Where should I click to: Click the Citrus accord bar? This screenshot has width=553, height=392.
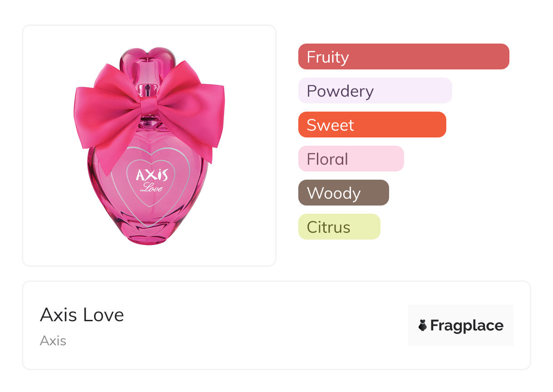(x=339, y=227)
